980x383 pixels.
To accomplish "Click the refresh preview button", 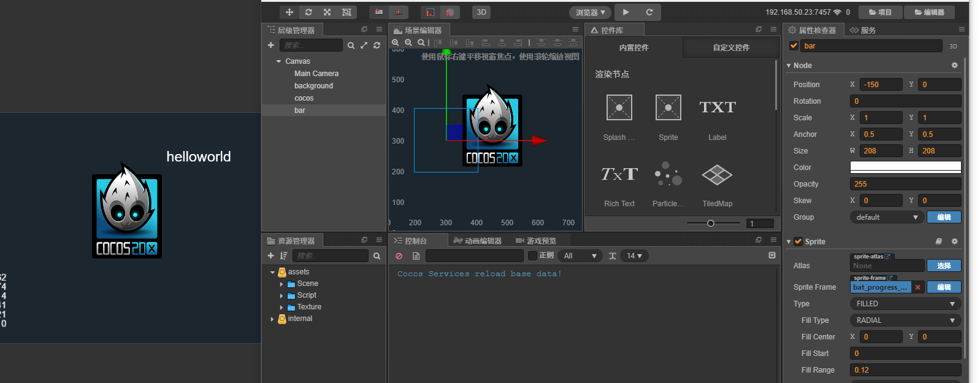I will point(649,12).
